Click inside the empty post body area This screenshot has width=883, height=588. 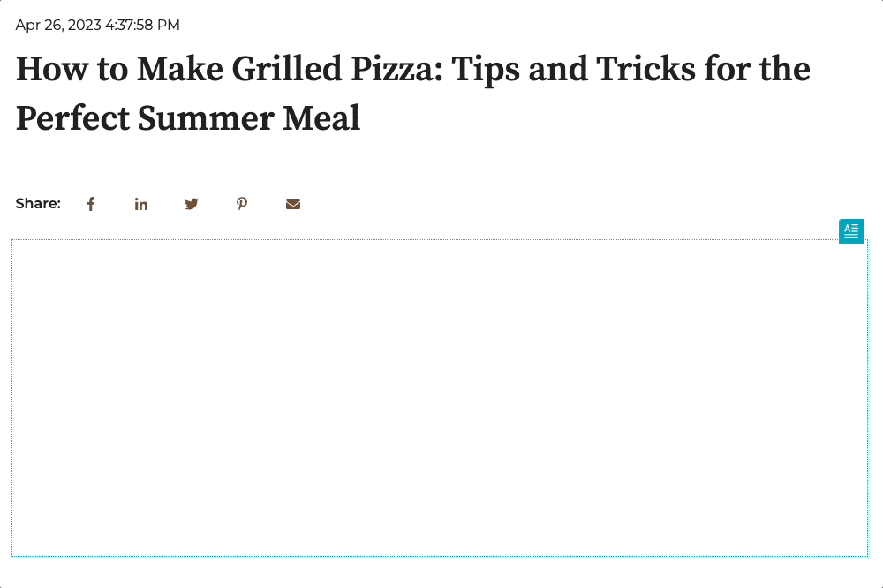440,397
